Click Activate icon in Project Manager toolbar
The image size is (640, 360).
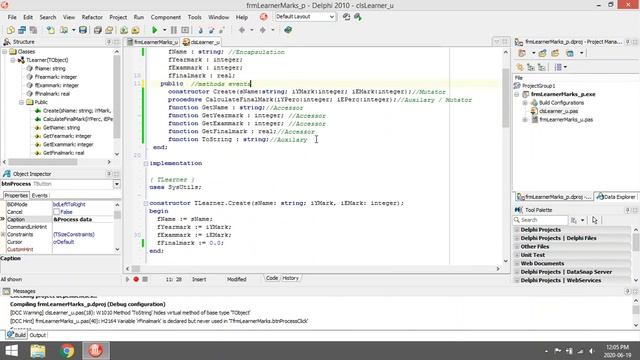click(522, 53)
